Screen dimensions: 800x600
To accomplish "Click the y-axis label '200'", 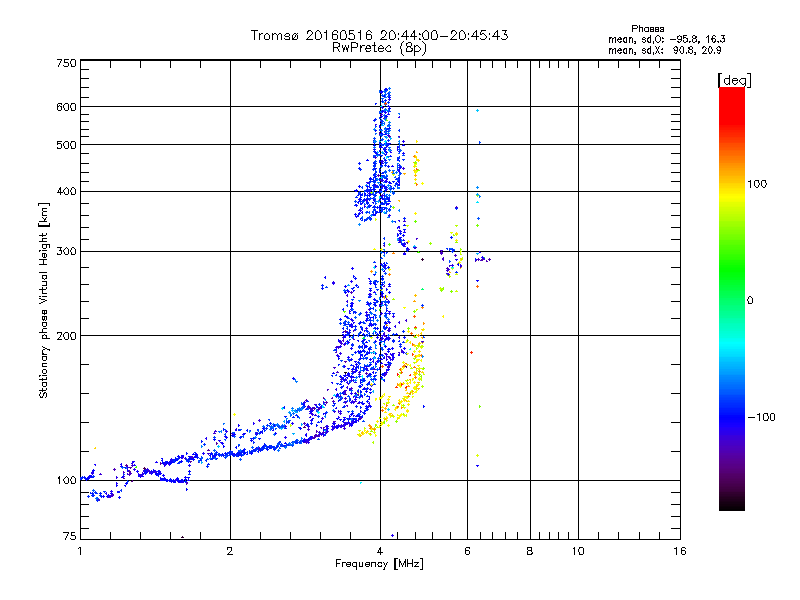I will click(x=66, y=336).
